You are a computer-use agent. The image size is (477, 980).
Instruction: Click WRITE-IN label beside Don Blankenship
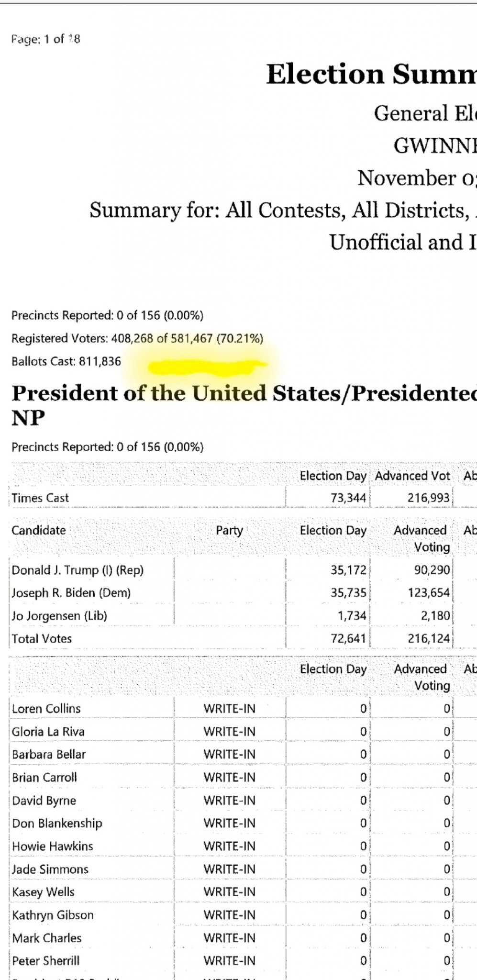coord(230,823)
